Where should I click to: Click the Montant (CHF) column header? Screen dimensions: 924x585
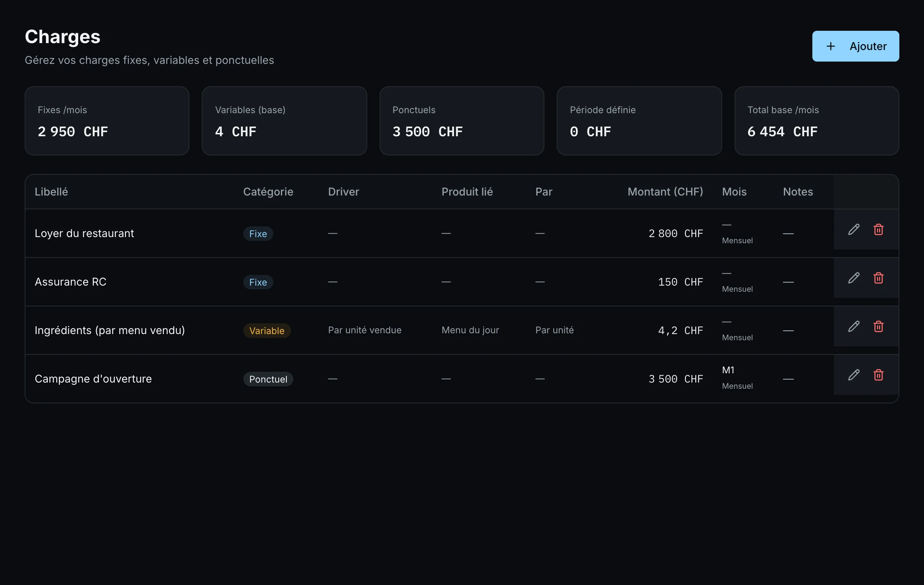[665, 192]
